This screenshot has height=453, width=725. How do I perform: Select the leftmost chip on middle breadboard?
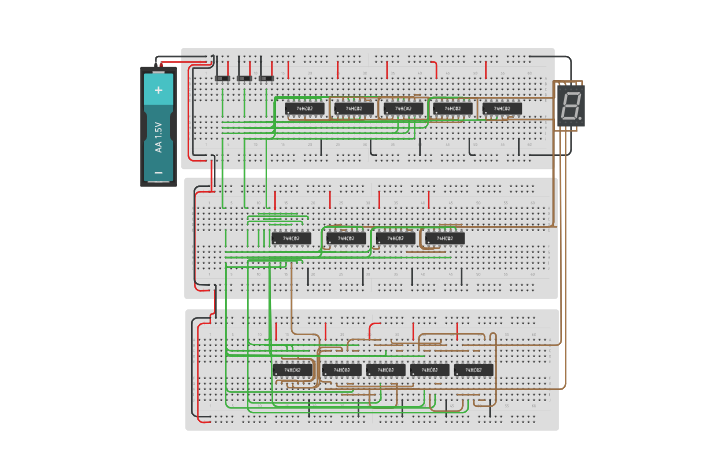tap(291, 238)
